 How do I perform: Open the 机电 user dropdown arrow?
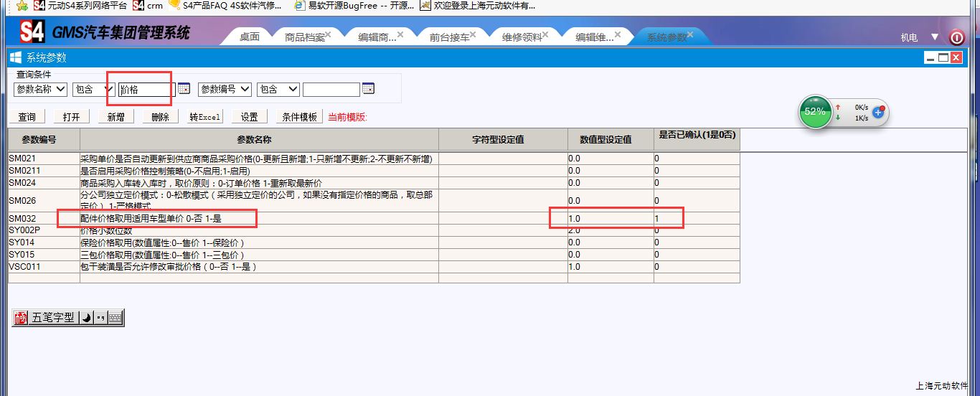(934, 37)
